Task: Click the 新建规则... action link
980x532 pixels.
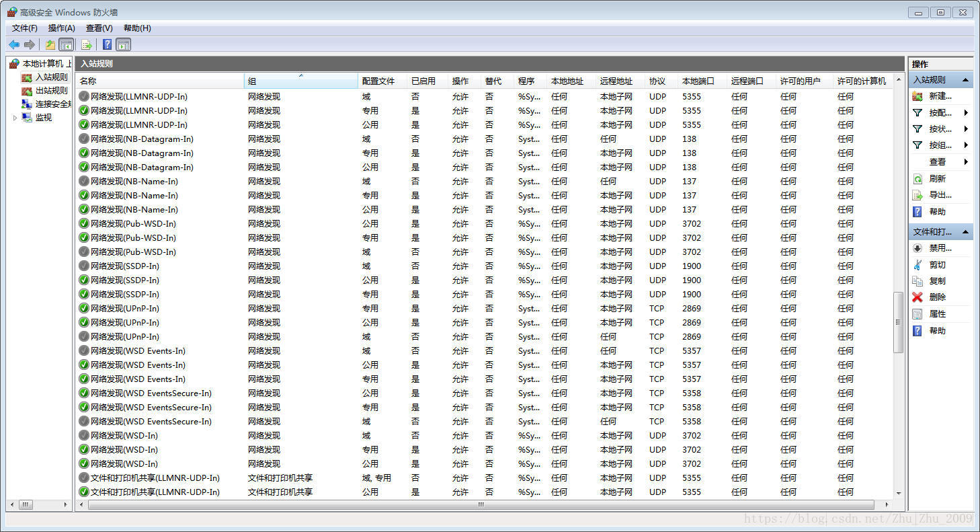Action: point(940,96)
